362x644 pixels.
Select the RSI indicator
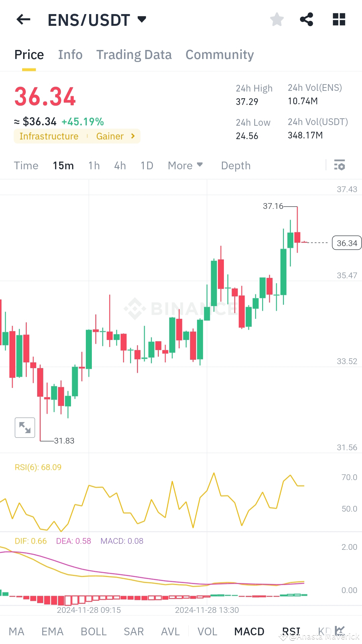291,631
